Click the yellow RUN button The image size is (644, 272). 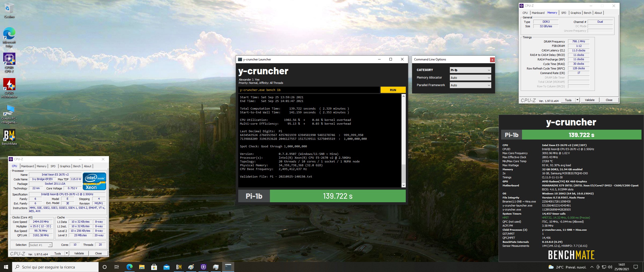point(393,90)
